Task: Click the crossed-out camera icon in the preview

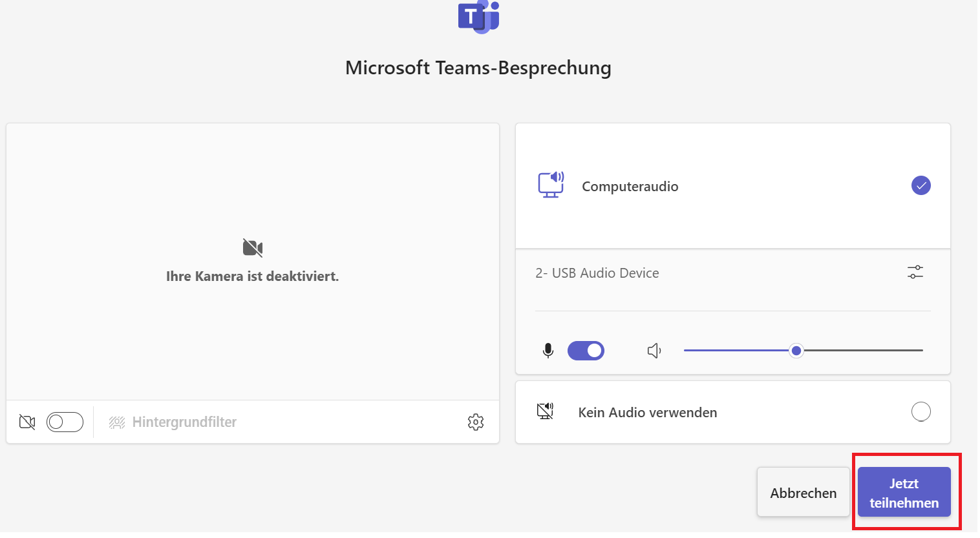Action: [253, 247]
